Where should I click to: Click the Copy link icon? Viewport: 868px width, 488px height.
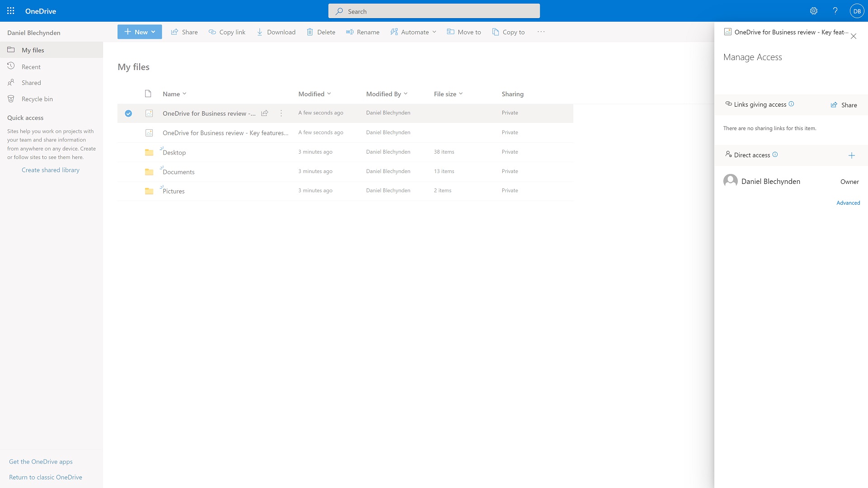[212, 32]
